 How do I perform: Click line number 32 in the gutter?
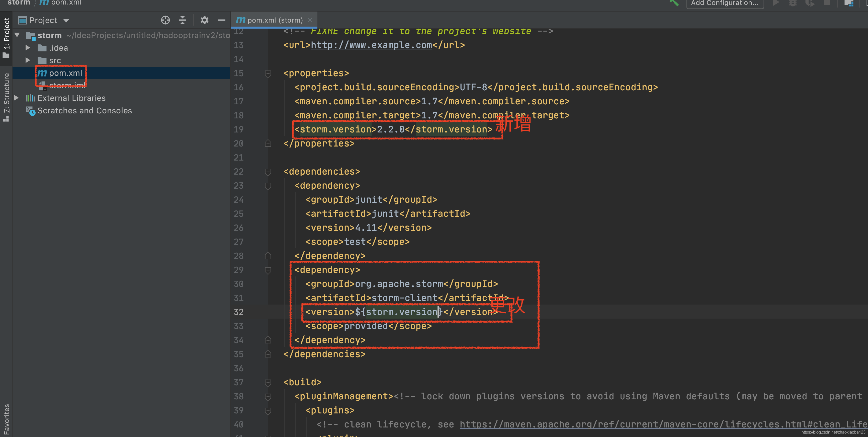click(239, 312)
